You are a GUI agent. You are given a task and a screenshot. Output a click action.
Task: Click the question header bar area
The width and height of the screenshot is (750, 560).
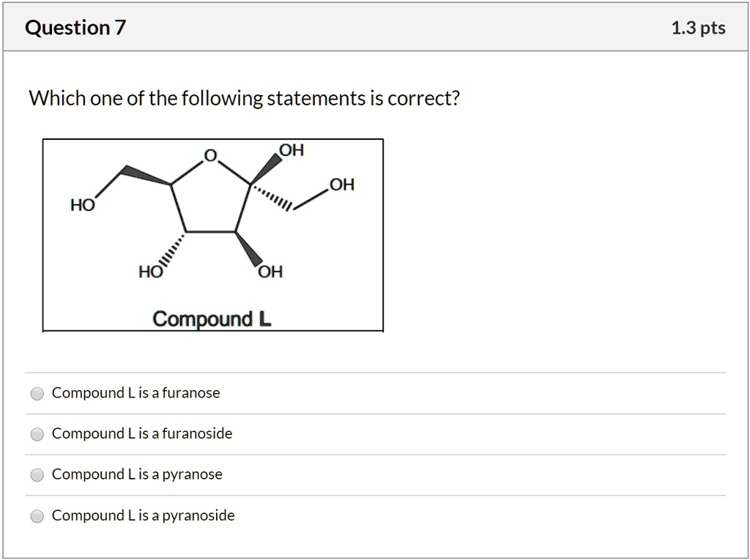tap(375, 27)
